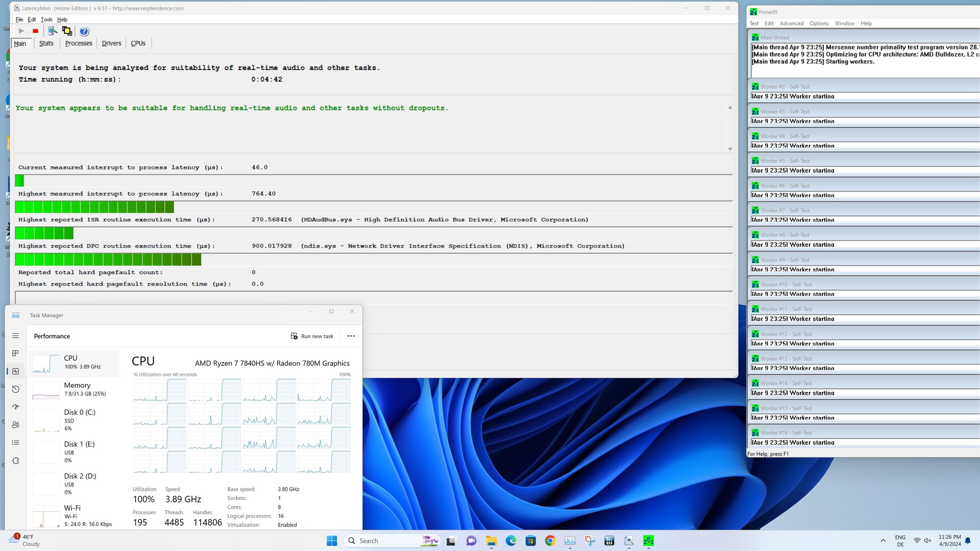Click Prime95 Main thread window icon
Screen dimensions: 980x551
[755, 37]
